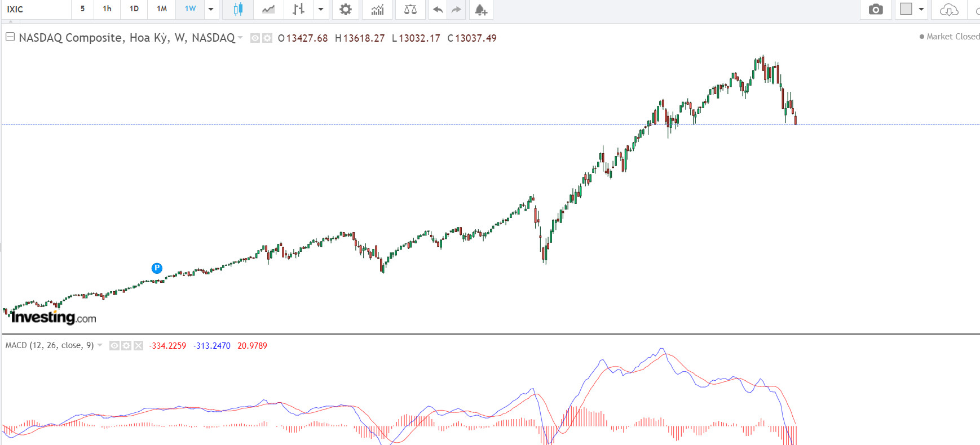Toggle NASDAQ Composite series visibility eye
The height and width of the screenshot is (445, 980).
[255, 38]
